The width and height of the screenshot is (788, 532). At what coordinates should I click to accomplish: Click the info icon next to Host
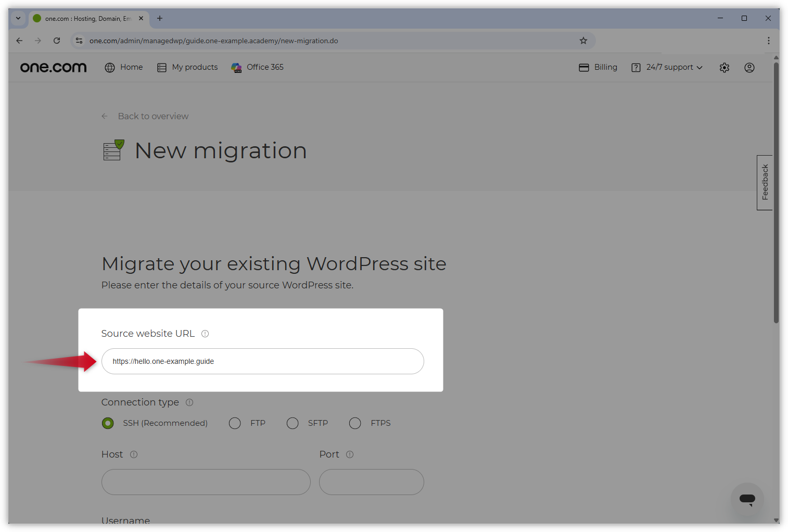[134, 454]
